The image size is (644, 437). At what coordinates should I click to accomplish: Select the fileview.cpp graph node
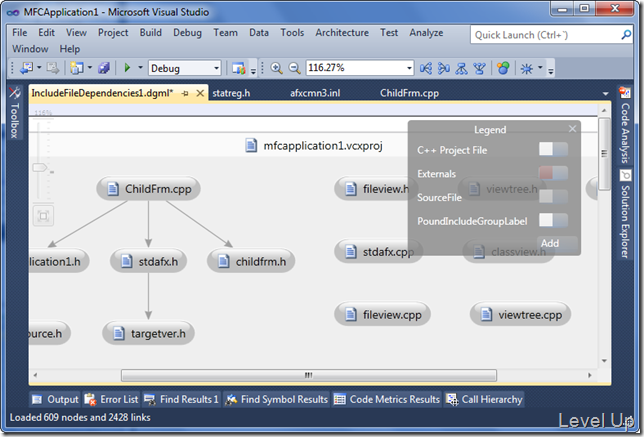382,315
